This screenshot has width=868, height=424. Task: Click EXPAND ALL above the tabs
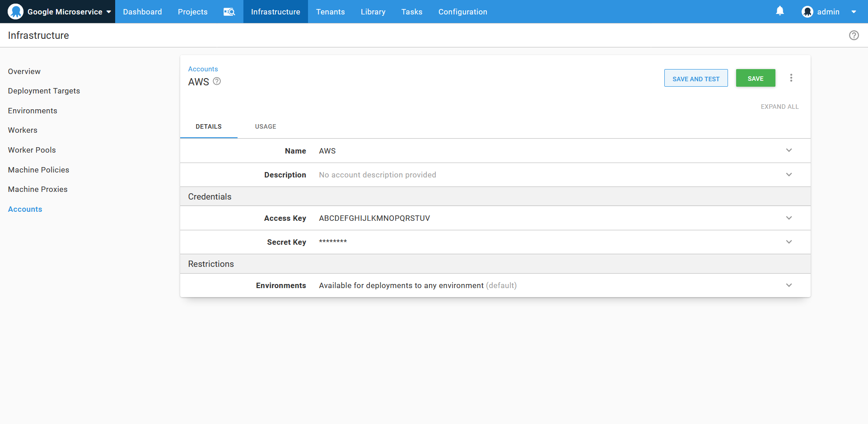(779, 107)
